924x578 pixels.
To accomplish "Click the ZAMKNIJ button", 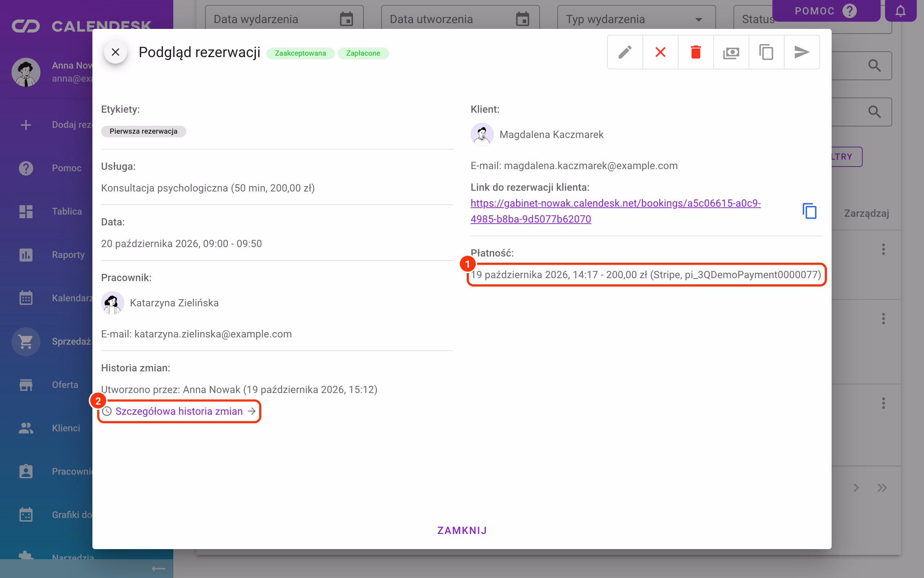I will [x=462, y=531].
